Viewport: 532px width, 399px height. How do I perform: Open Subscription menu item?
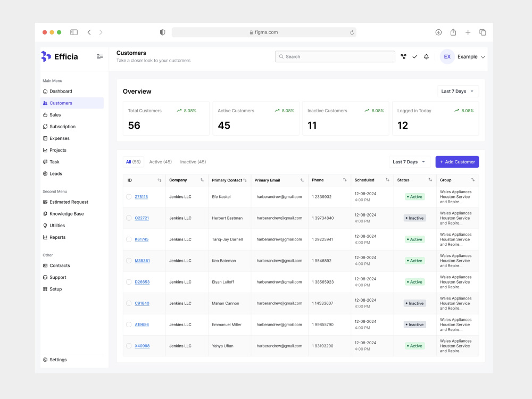click(72, 127)
